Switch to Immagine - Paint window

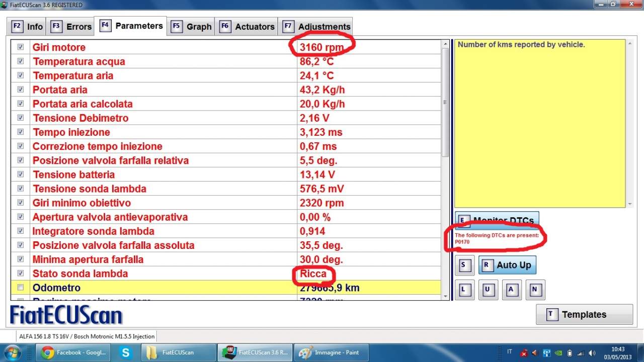[x=331, y=352]
